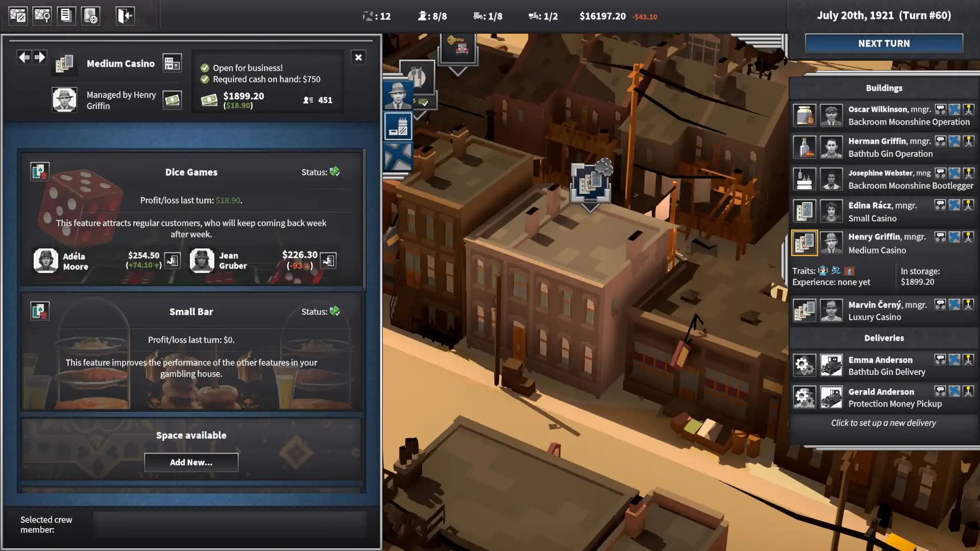The image size is (980, 551).
Task: Toggle the yellow pin for Herman Griffin's operation
Action: pyautogui.click(x=969, y=141)
